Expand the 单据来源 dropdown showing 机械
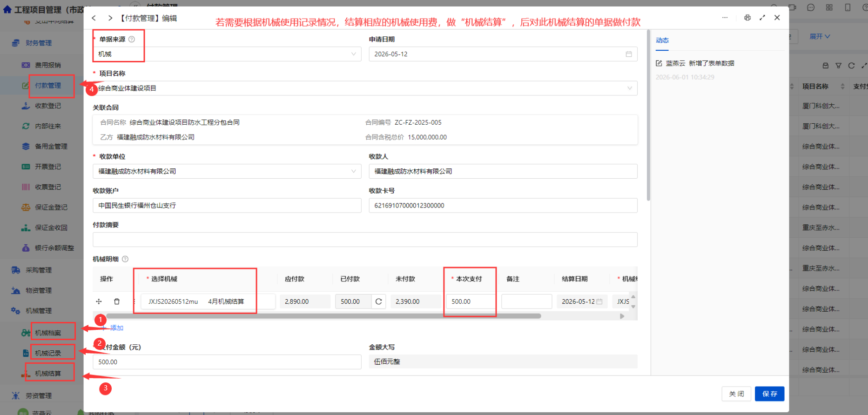 pyautogui.click(x=227, y=54)
